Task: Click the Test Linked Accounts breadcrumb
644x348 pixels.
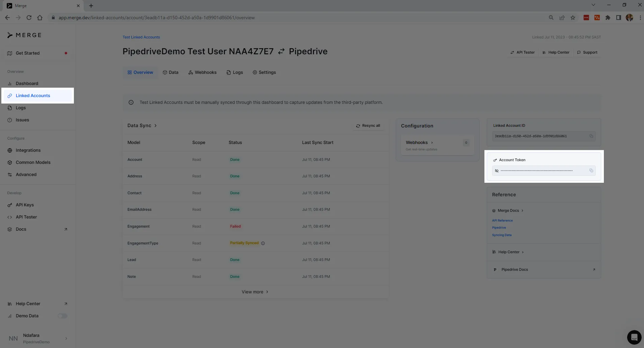Action: click(x=141, y=37)
